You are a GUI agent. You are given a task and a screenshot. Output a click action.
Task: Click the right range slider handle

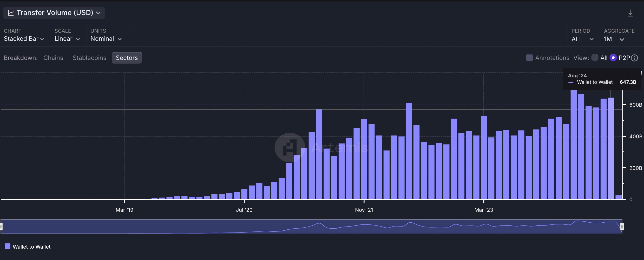click(622, 227)
